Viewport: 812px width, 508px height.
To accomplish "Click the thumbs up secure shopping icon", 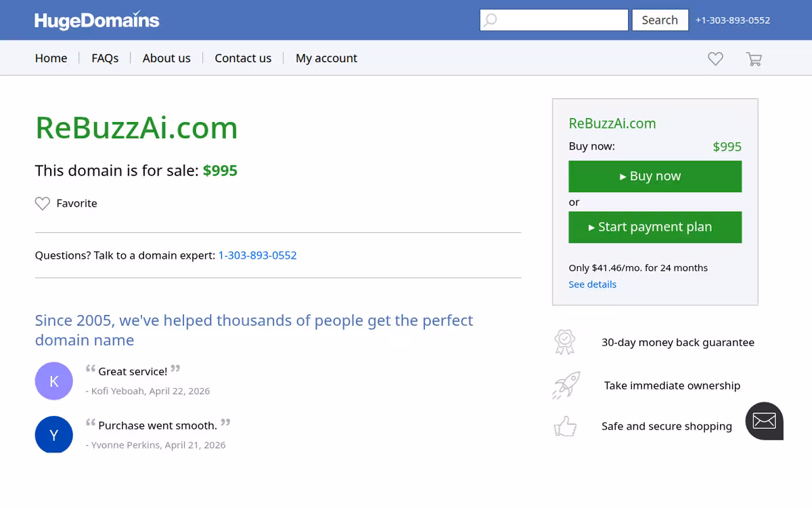I will coord(565,426).
